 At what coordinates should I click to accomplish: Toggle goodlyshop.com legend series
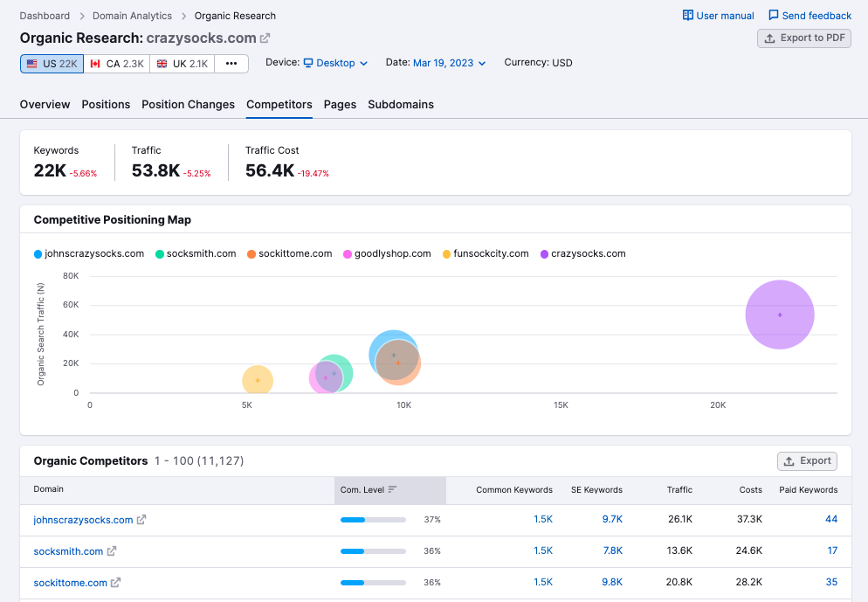pos(387,253)
